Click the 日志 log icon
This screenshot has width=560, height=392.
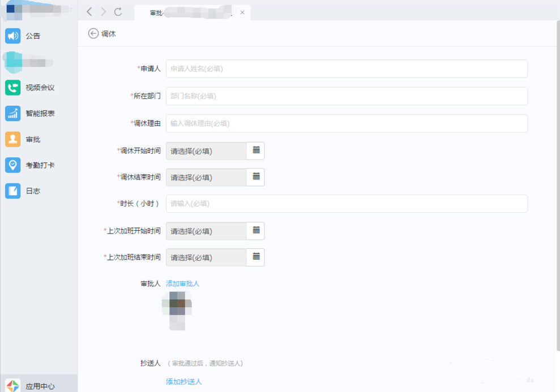[13, 191]
